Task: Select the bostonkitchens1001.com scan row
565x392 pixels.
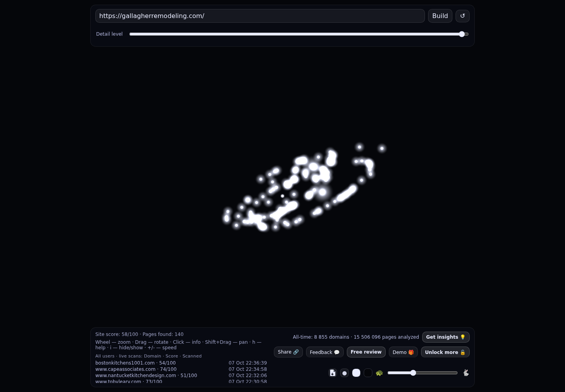Action: coord(181,363)
